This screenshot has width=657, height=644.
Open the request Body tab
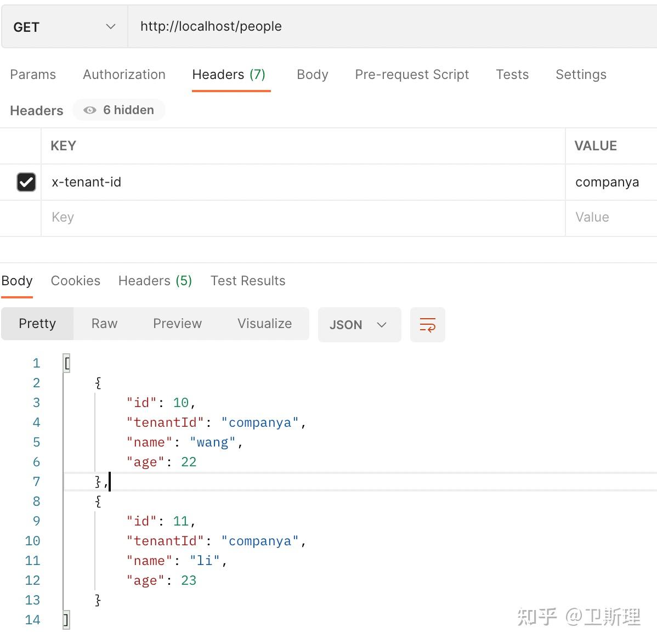tap(313, 74)
